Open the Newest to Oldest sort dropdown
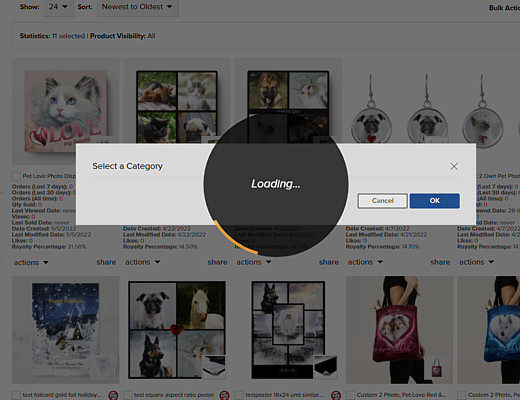 coord(137,7)
